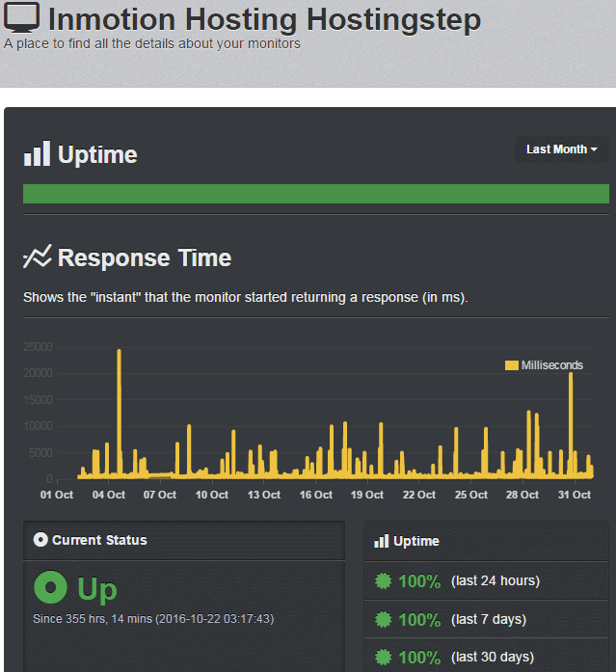The height and width of the screenshot is (672, 616).
Task: Click the 15000 y-axis label
Action: pos(38,399)
